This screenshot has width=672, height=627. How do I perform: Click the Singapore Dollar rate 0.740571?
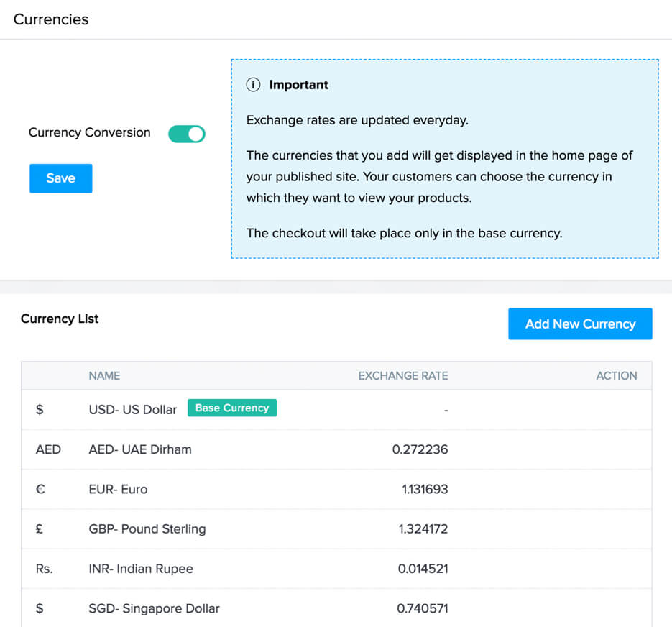pos(422,608)
